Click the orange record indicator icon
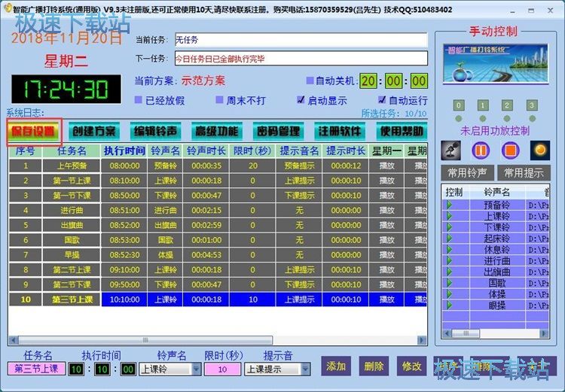 tap(540, 150)
